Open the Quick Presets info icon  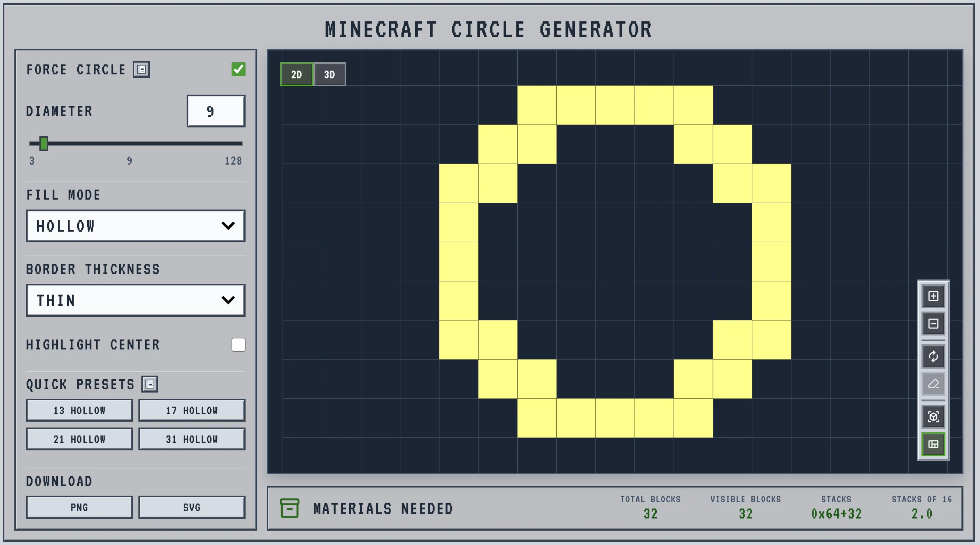click(150, 384)
